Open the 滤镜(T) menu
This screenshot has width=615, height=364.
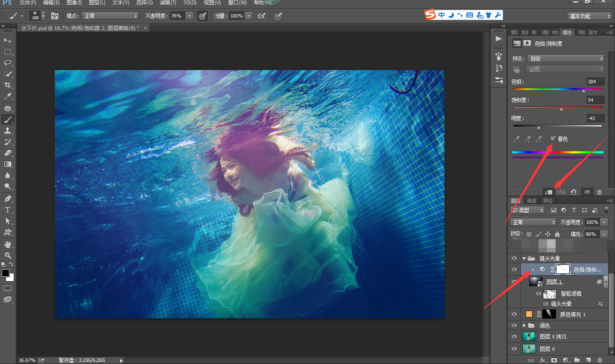click(168, 3)
